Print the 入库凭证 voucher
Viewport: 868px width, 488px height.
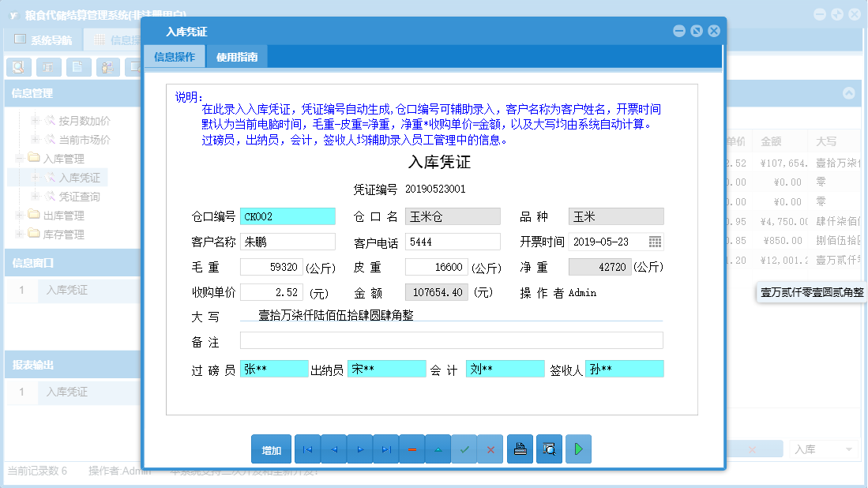(520, 449)
